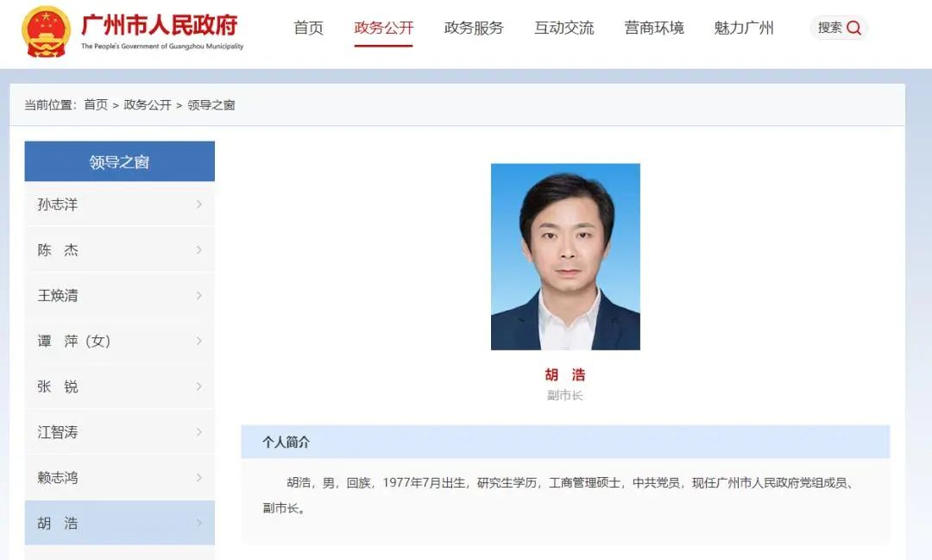This screenshot has width=932, height=560.
Task: Click 政务公开 breadcrumb link
Action: [x=148, y=104]
